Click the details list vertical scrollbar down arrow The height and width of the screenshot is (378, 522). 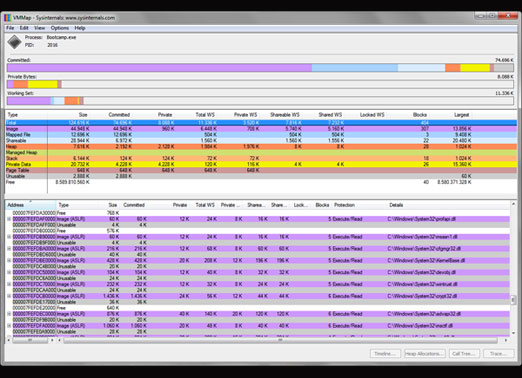(x=513, y=333)
